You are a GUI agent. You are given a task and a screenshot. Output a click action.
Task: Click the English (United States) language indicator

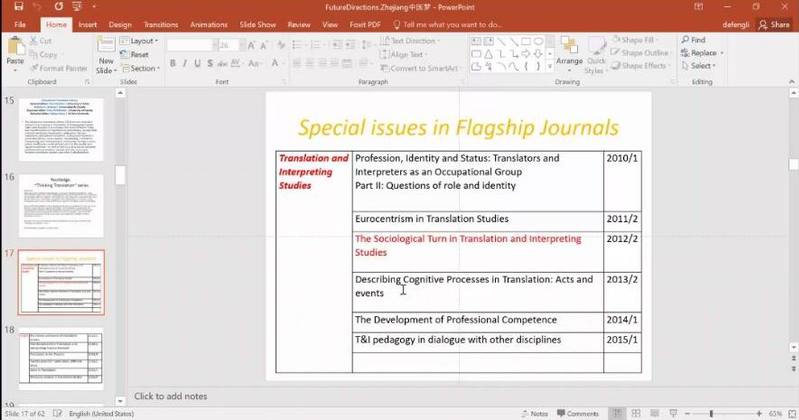[x=101, y=413]
